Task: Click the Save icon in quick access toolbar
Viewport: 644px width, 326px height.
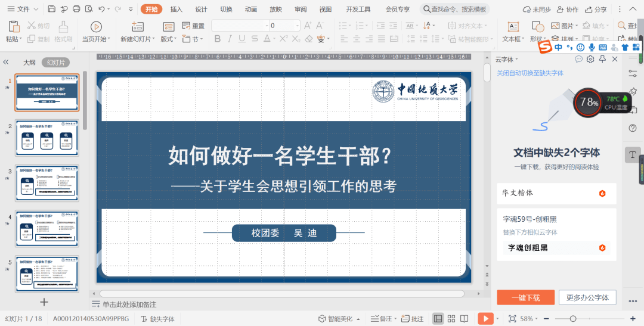Action: [x=51, y=9]
